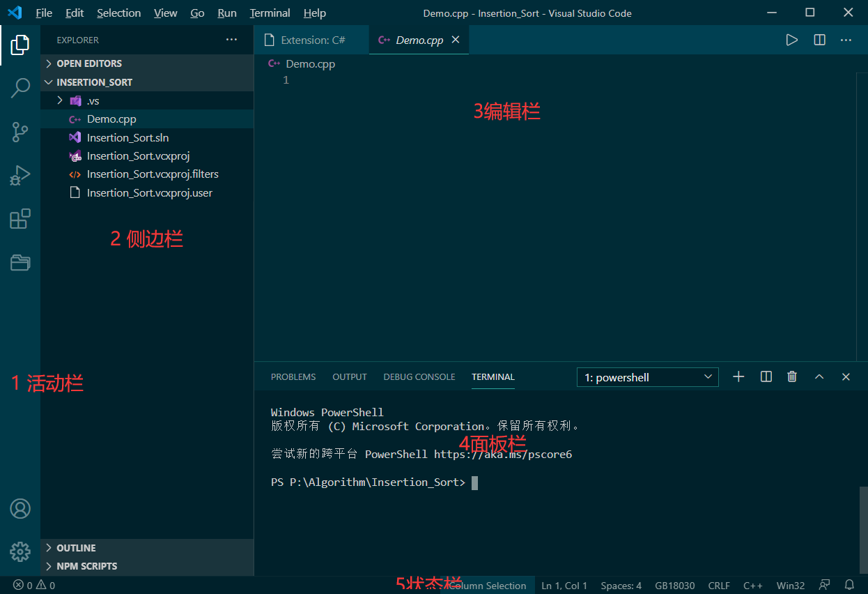Open notifications bell in status bar
Image resolution: width=868 pixels, height=594 pixels.
click(x=849, y=585)
